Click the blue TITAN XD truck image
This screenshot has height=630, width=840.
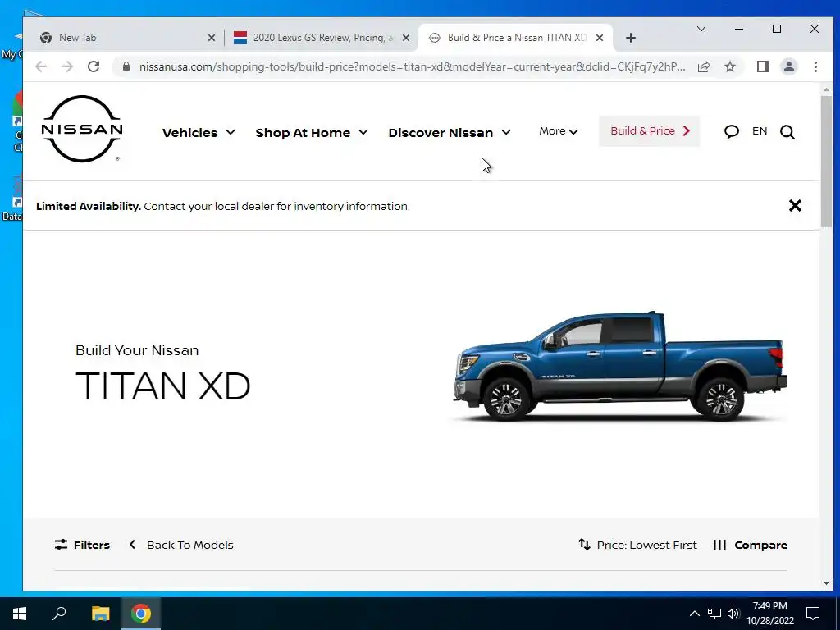620,366
